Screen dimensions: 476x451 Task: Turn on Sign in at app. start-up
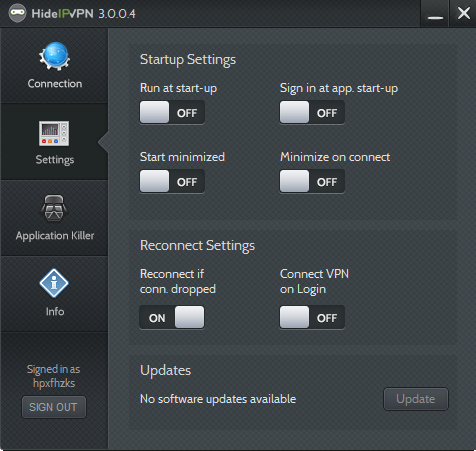312,113
